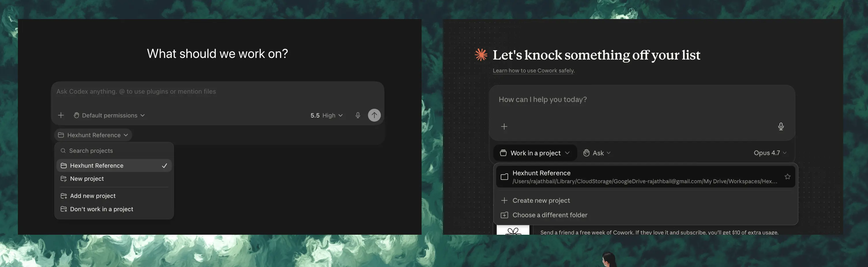Click the plus icon in Cowork prompt box
Image resolution: width=868 pixels, height=267 pixels.
coord(504,126)
